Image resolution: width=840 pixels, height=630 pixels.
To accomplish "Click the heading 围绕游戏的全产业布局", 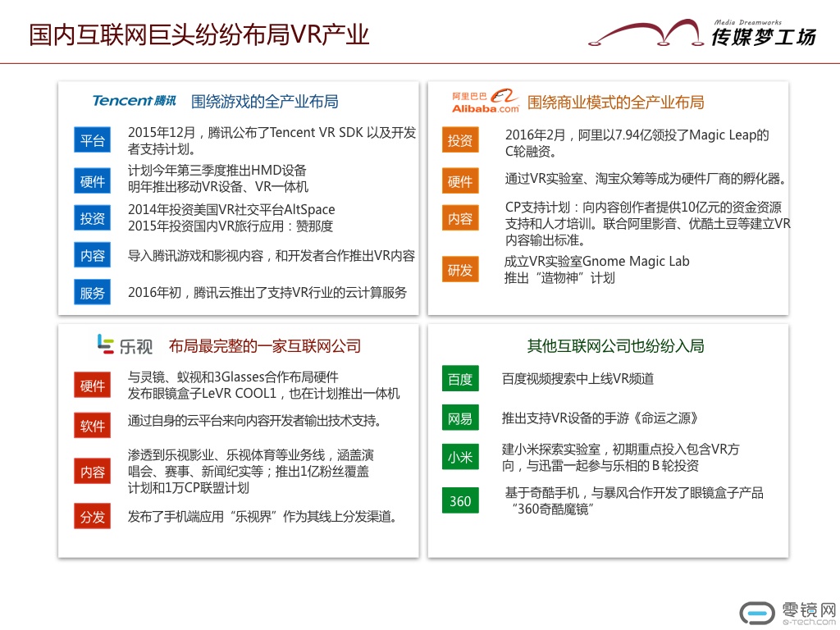I will tap(264, 102).
